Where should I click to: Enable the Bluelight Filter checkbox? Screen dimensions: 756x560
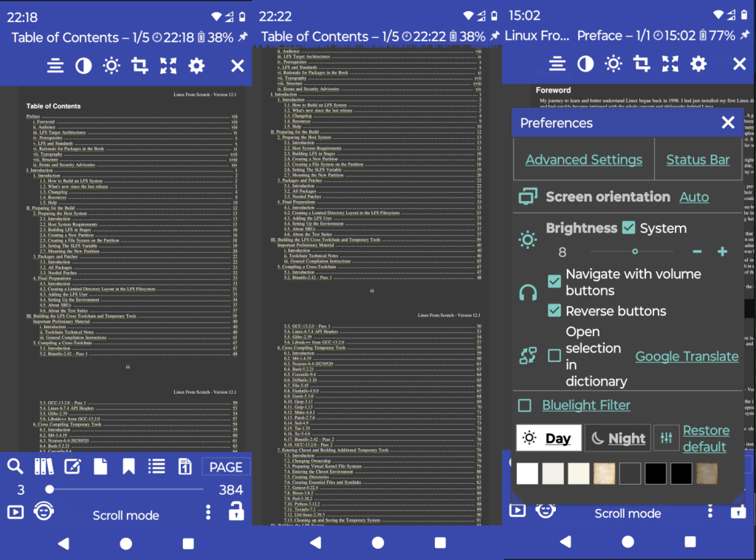[x=525, y=405]
